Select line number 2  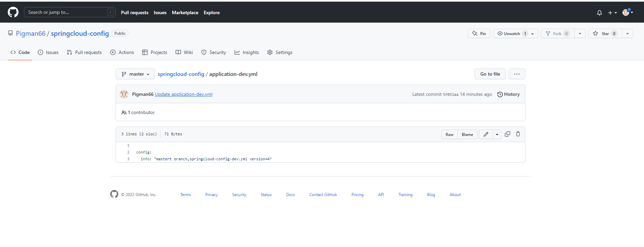click(x=128, y=152)
